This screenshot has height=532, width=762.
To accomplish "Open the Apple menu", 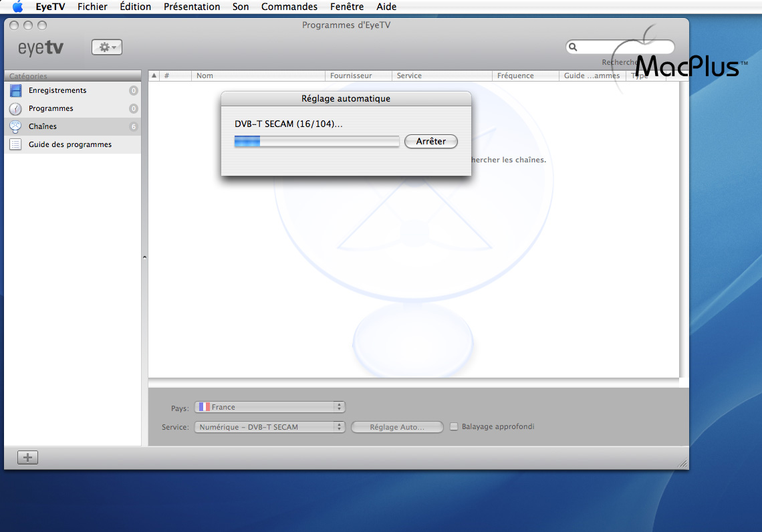I will 17,6.
